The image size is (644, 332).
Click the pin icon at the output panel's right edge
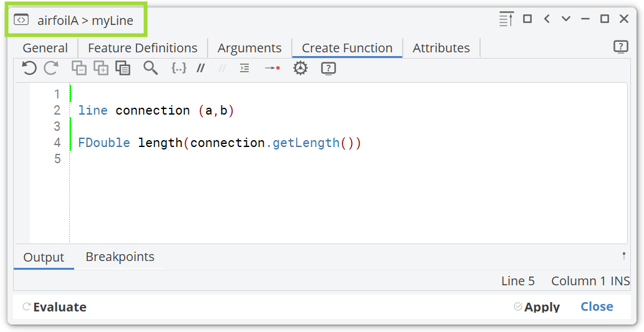pyautogui.click(x=624, y=256)
